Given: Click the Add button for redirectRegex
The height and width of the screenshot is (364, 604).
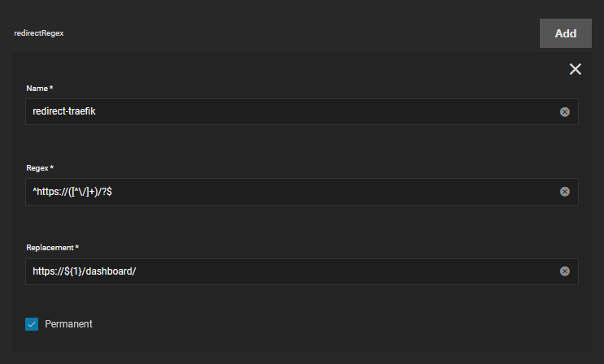Looking at the screenshot, I should (565, 33).
